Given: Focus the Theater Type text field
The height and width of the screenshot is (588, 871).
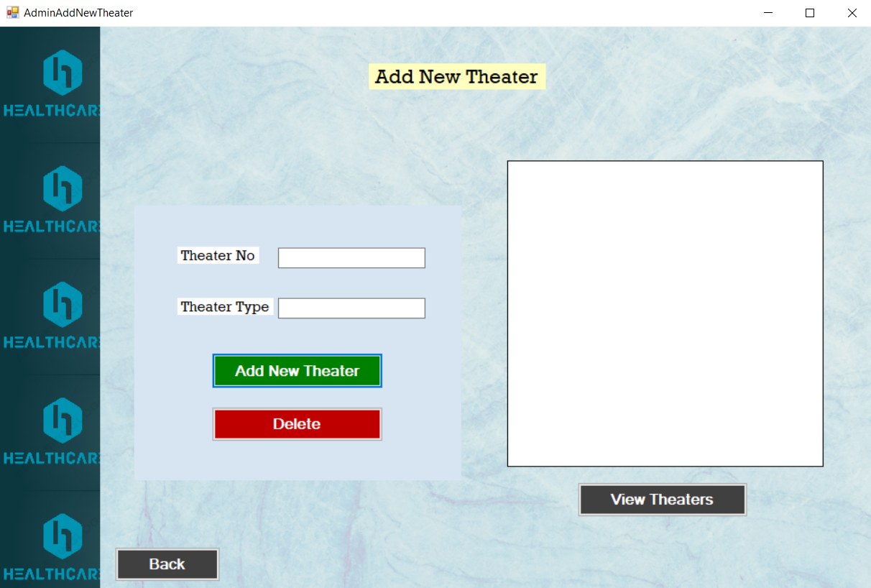Looking at the screenshot, I should pos(351,308).
